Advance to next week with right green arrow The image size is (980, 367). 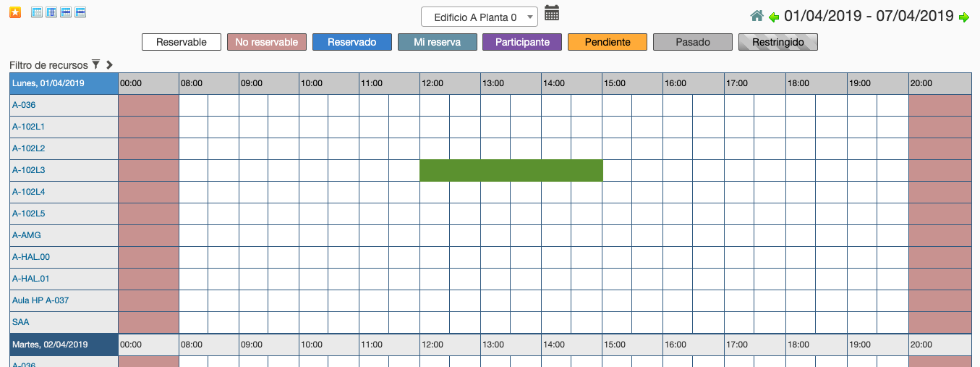click(x=963, y=17)
